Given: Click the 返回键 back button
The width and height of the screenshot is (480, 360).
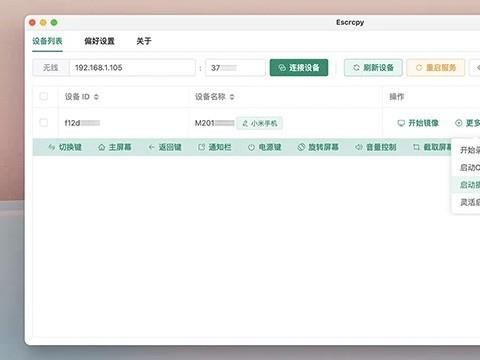Looking at the screenshot, I should coord(165,147).
